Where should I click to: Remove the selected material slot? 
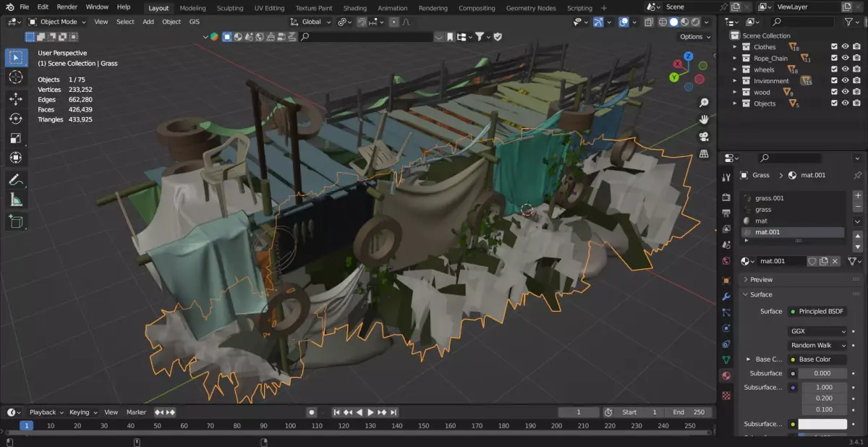858,207
